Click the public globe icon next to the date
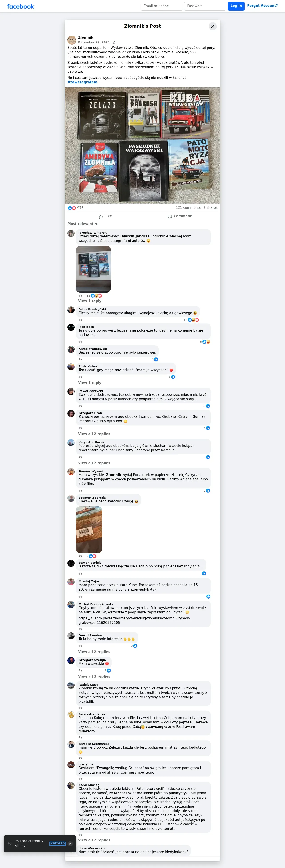 point(114,42)
